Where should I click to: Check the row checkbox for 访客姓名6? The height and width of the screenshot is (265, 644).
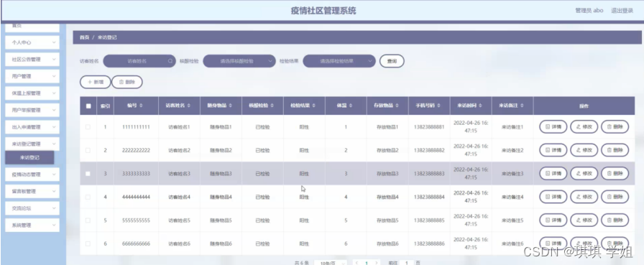(88, 243)
